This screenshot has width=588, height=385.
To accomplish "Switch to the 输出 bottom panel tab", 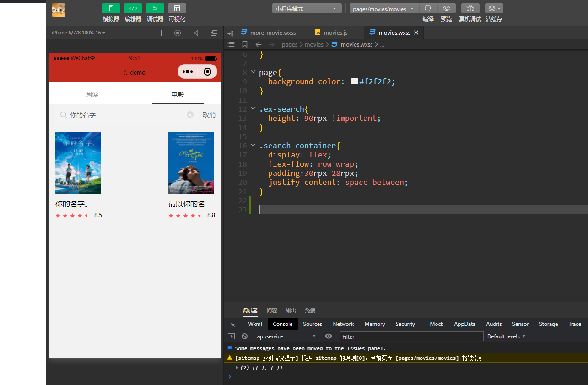I will click(291, 310).
